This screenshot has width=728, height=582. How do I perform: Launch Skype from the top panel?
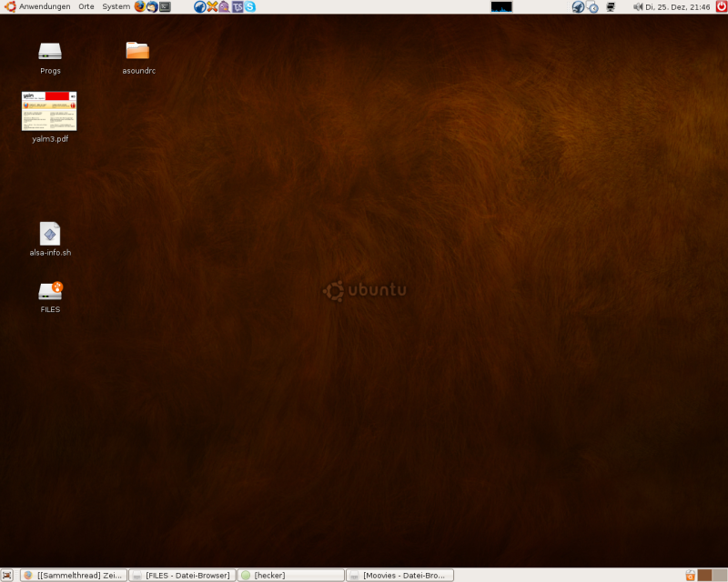[x=249, y=6]
